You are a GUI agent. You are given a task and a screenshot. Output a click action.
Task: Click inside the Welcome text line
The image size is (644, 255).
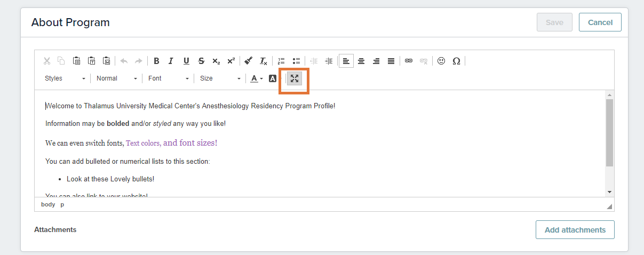[190, 106]
